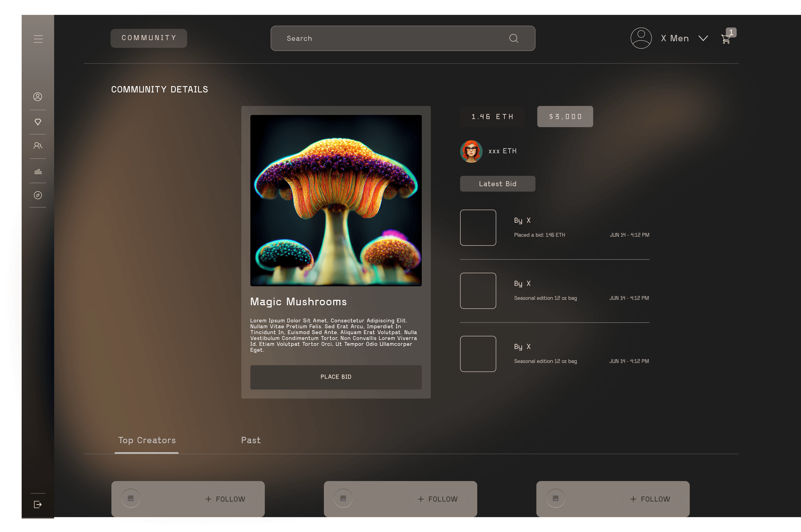Screen dimensions: 801x532
Task: Click 'By X' above 'Placed a bid'
Action: [x=522, y=220]
